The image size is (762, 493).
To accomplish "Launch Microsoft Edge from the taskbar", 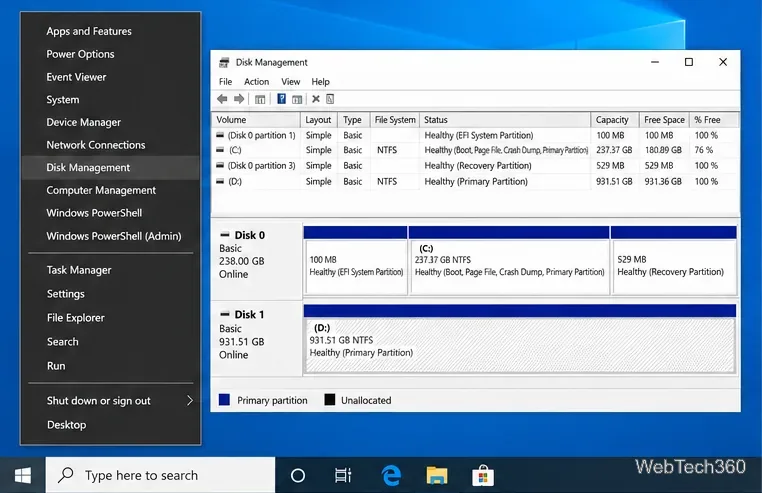I will [x=391, y=475].
